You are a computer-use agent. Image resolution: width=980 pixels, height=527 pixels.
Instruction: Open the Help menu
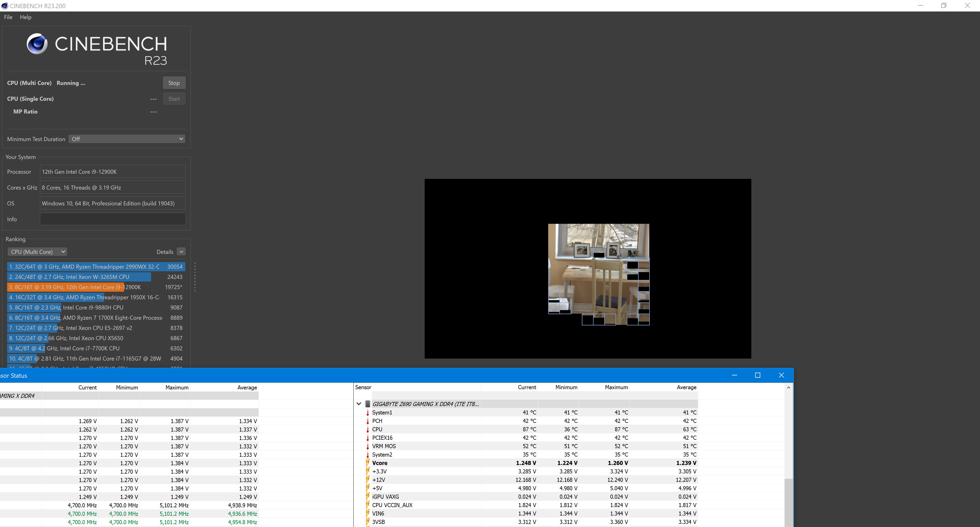point(26,17)
